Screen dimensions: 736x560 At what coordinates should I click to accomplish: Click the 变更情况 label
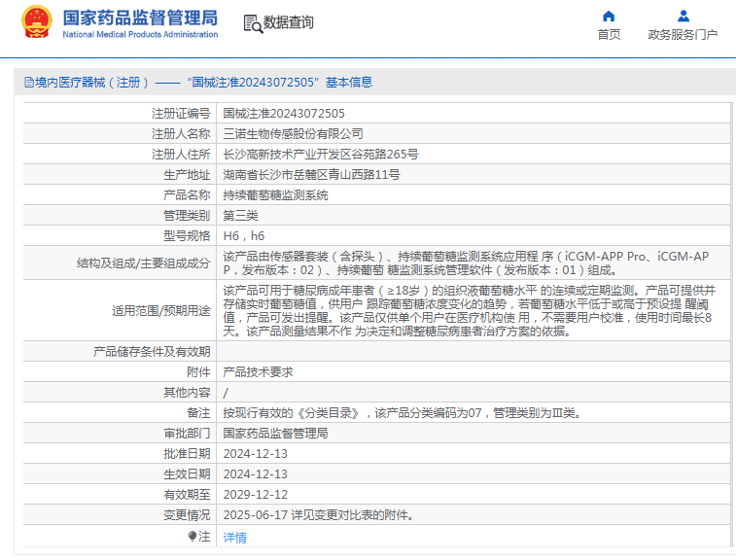187,515
